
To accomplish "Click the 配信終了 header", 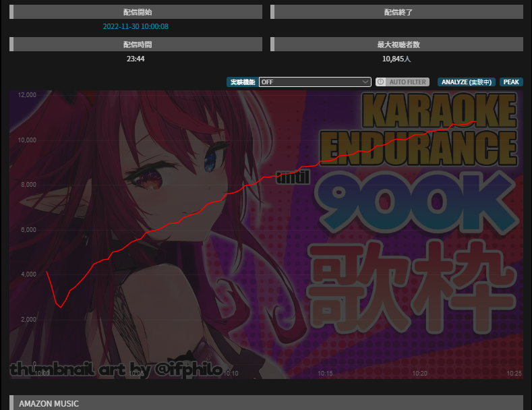I will click(x=396, y=12).
